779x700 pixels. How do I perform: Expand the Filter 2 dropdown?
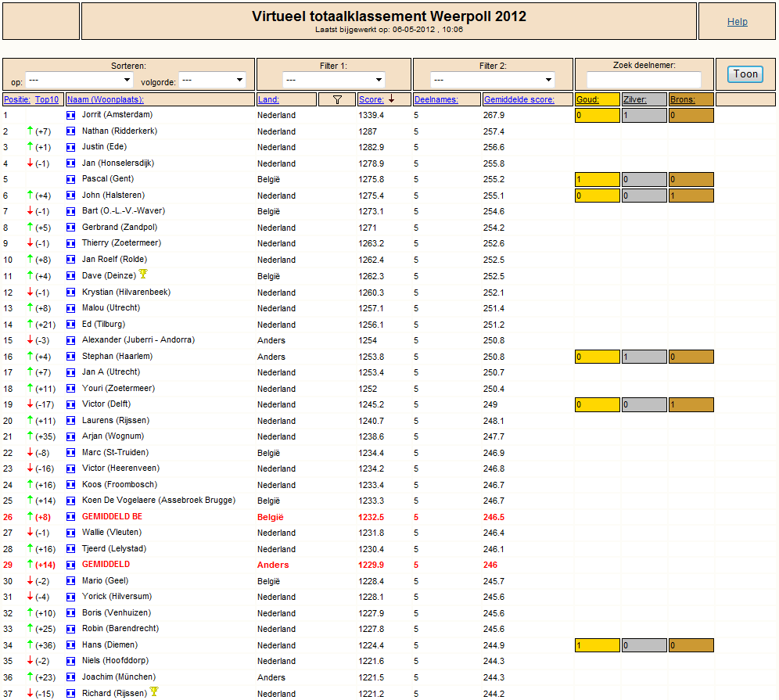493,80
